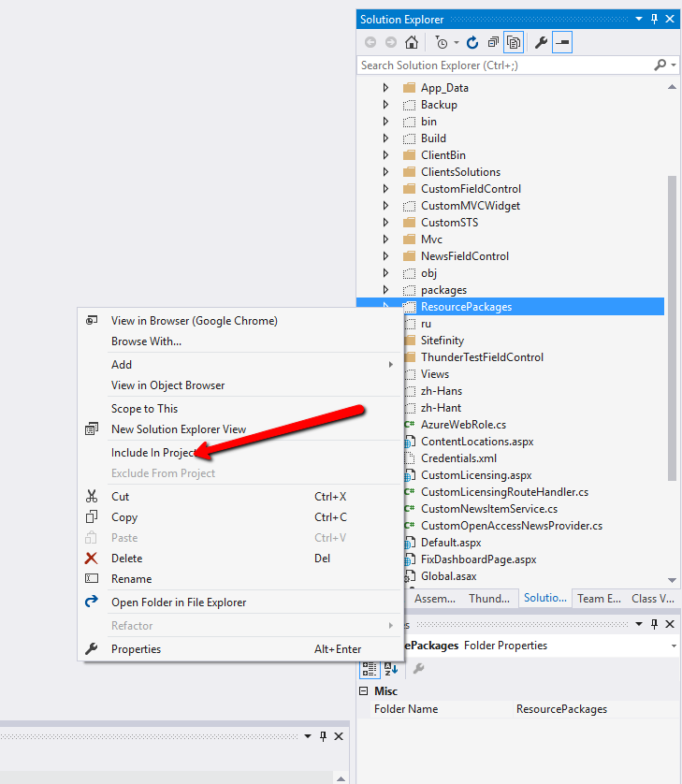Open the Pending Changes Filter dropdown arrow
Viewport: 682px width, 784px height.
tap(457, 43)
